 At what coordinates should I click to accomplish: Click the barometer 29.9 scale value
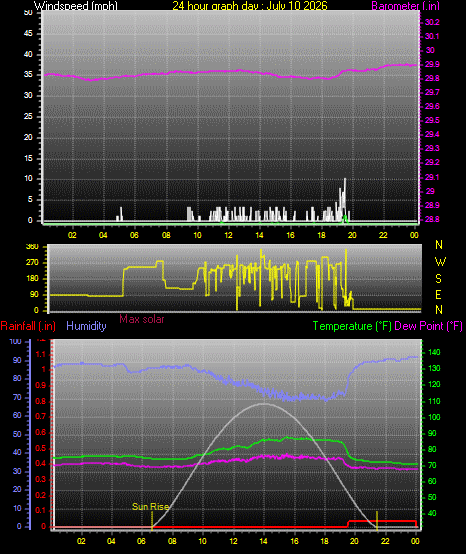(432, 64)
